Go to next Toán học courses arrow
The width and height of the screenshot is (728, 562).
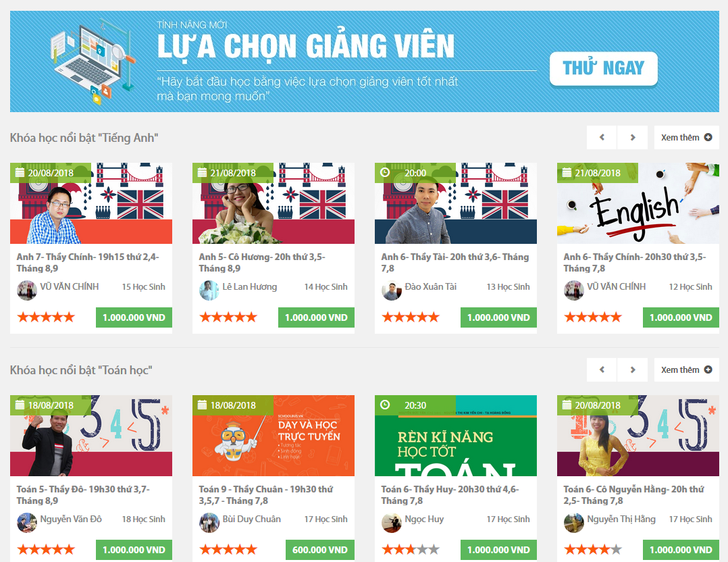coord(632,369)
